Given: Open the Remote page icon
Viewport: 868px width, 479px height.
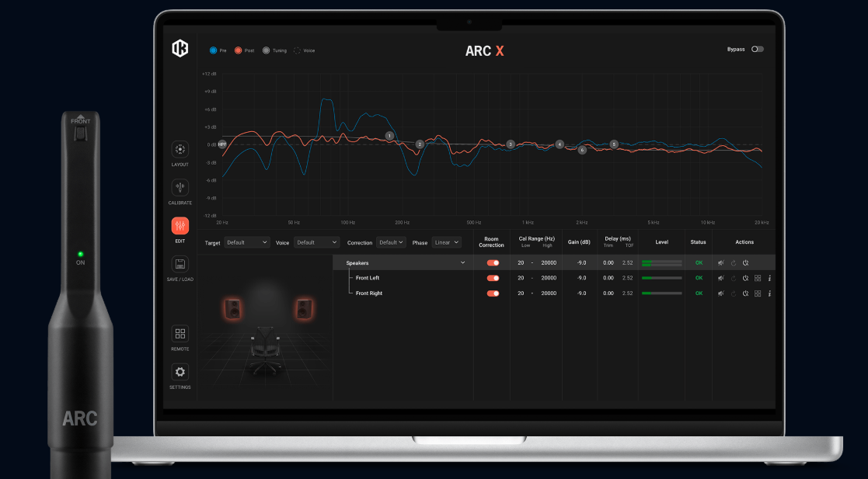Looking at the screenshot, I should point(180,334).
